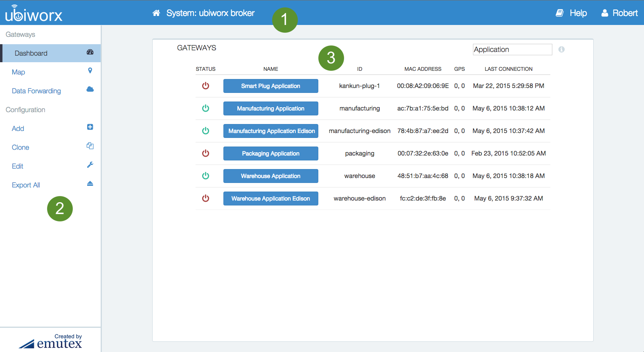Viewport: 644px width, 352px height.
Task: Click the ID column header
Action: tap(360, 69)
